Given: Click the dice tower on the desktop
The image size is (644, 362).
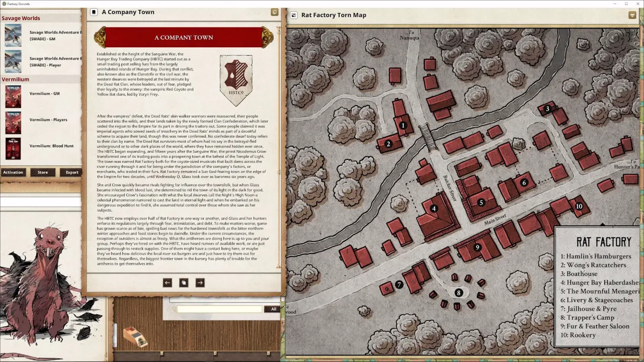Looking at the screenshot, I should point(135,337).
